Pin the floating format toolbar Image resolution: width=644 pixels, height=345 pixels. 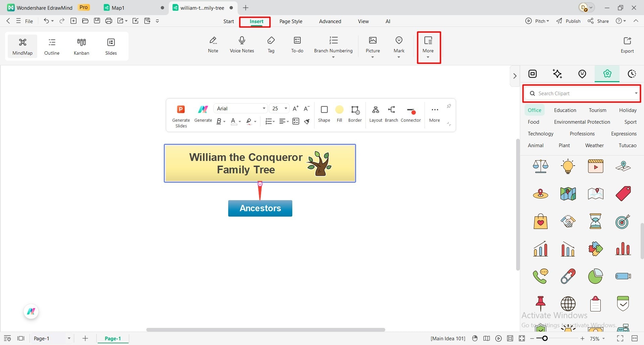(x=449, y=106)
